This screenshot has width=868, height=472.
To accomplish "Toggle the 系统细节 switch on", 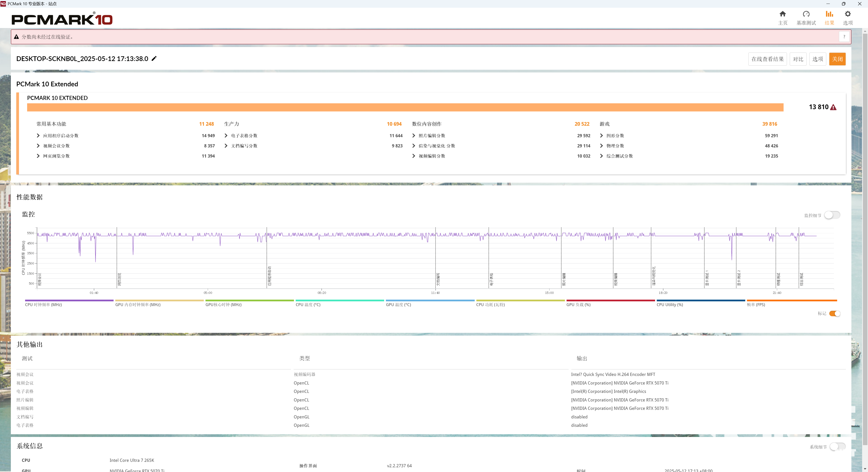I will 837,447.
